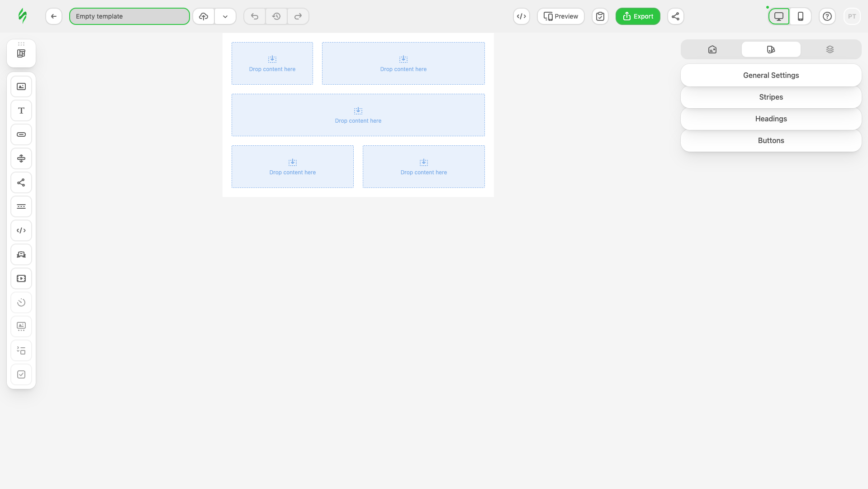Click the undo icon
The image size is (868, 489).
point(254,16)
